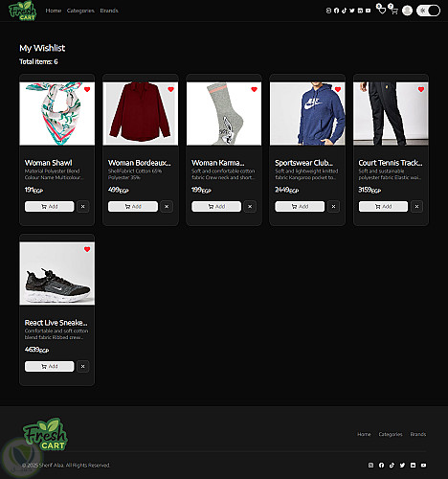Go to Categories in the top navigation
The height and width of the screenshot is (479, 448).
tap(80, 11)
